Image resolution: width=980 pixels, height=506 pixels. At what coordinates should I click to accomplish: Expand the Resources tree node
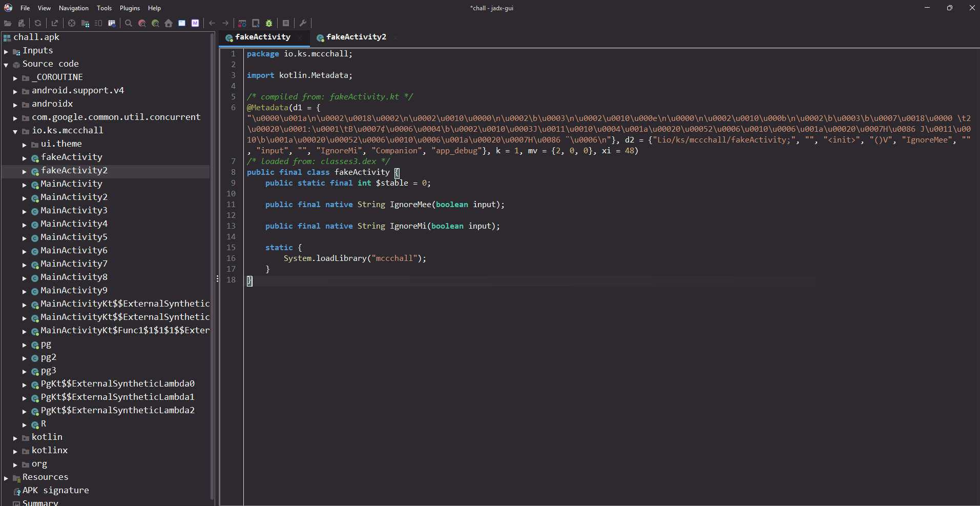pyautogui.click(x=6, y=478)
